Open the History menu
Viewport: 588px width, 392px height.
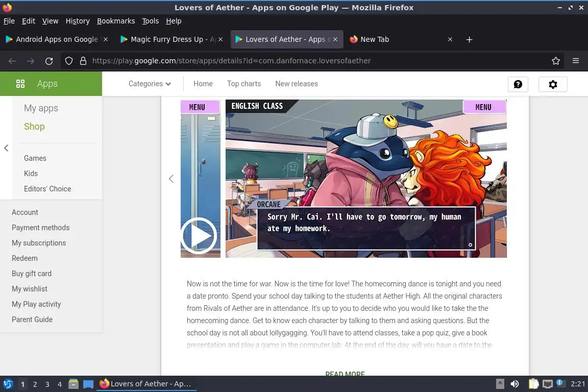click(78, 21)
